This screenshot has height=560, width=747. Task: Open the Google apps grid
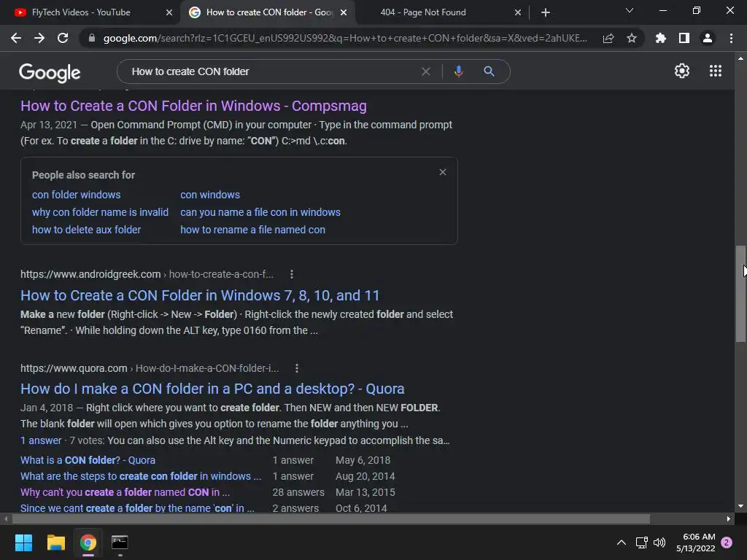[x=716, y=71]
